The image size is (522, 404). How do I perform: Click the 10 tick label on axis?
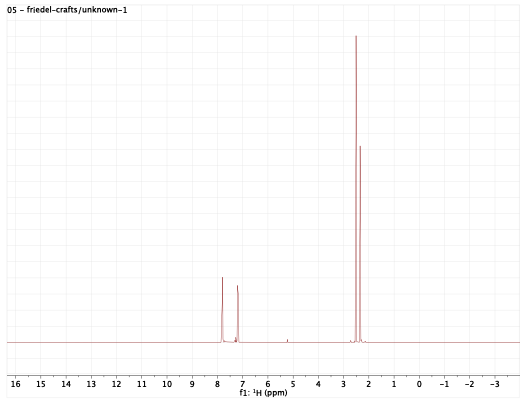(x=167, y=384)
